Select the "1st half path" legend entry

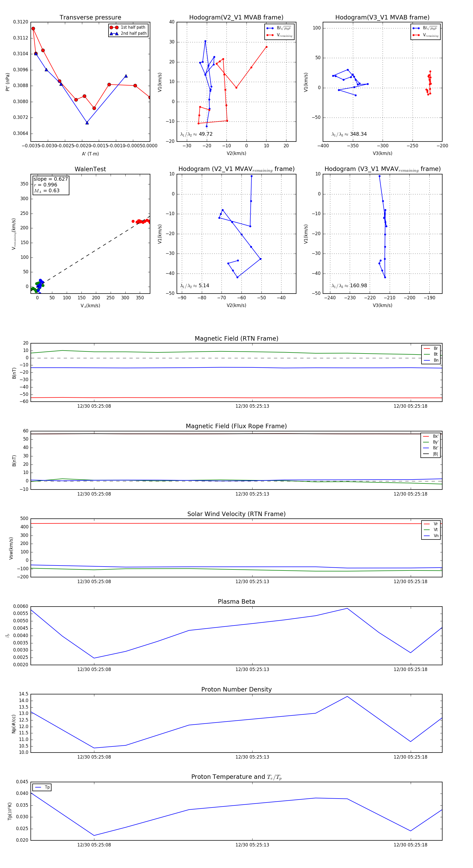[128, 27]
